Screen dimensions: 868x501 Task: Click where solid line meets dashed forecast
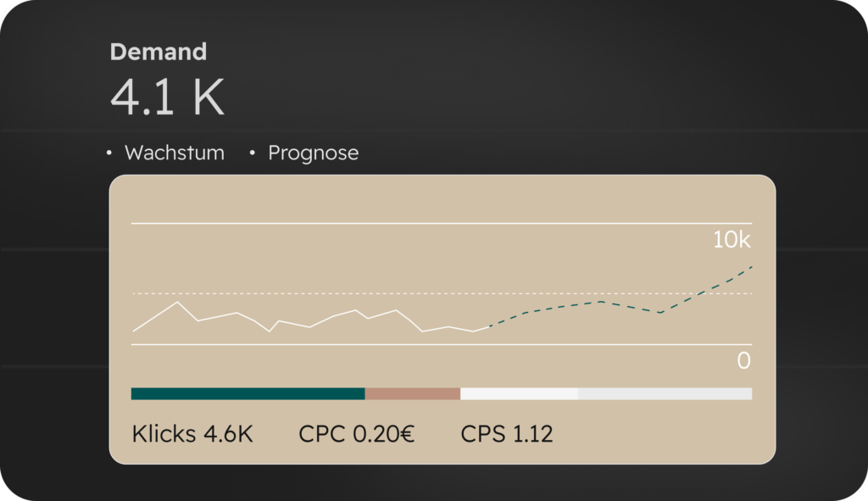point(489,326)
